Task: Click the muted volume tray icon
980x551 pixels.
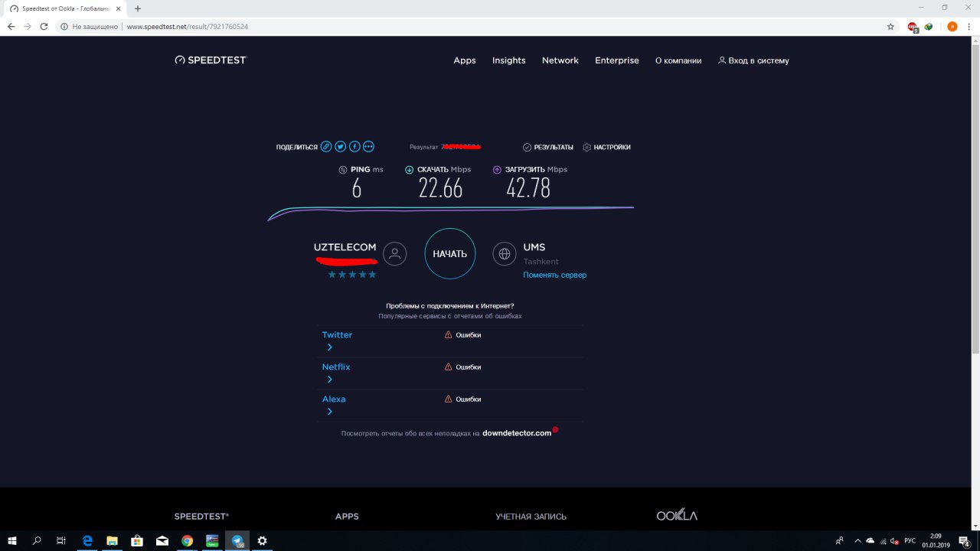Action: tap(895, 540)
